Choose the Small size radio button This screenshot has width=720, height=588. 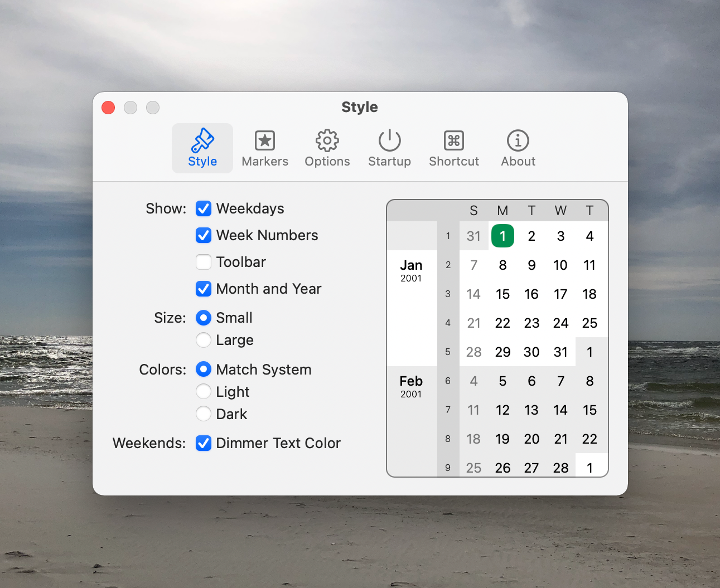pyautogui.click(x=204, y=318)
